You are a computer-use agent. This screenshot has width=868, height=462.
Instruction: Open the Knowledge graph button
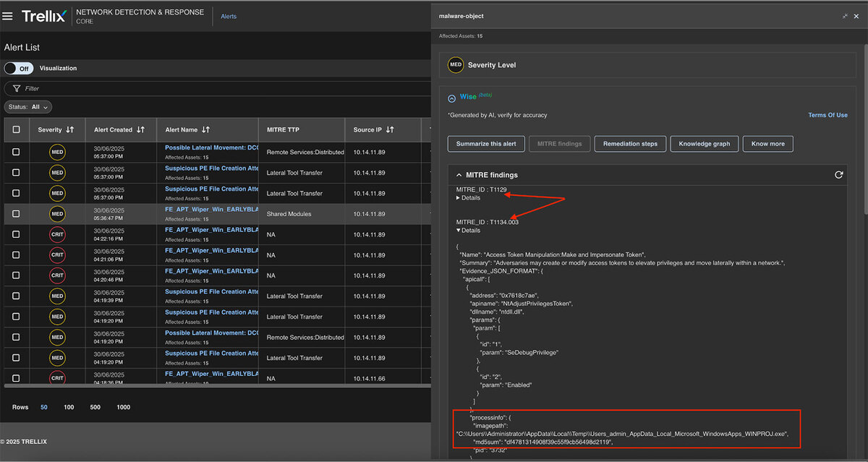point(705,144)
